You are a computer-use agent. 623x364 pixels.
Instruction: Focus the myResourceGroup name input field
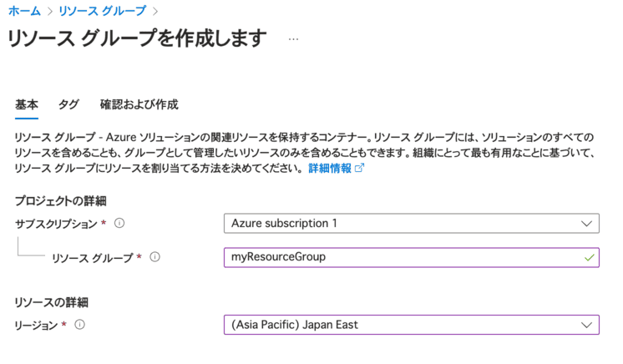tap(401, 258)
